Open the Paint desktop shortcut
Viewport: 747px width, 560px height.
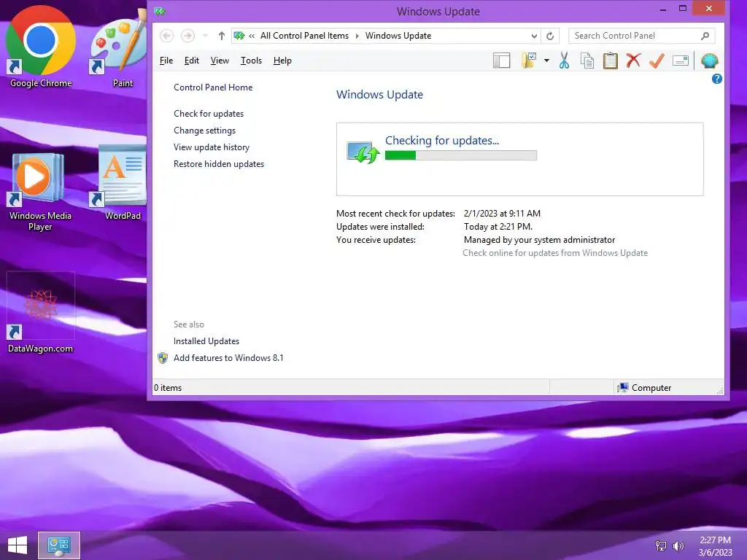[119, 47]
